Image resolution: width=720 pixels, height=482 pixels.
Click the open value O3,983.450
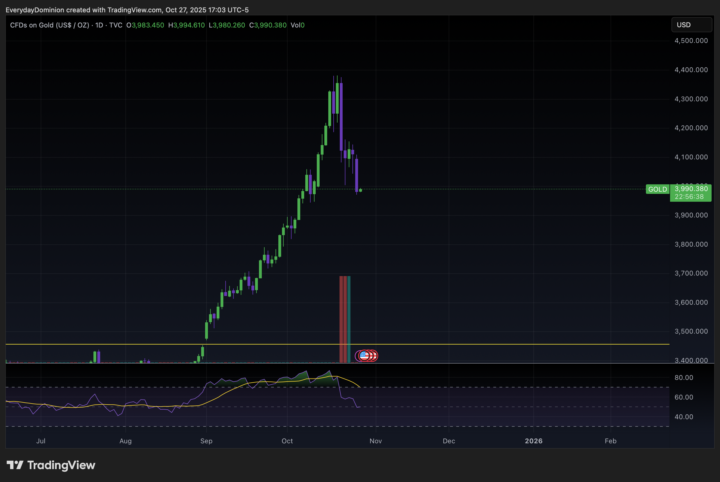coord(145,25)
